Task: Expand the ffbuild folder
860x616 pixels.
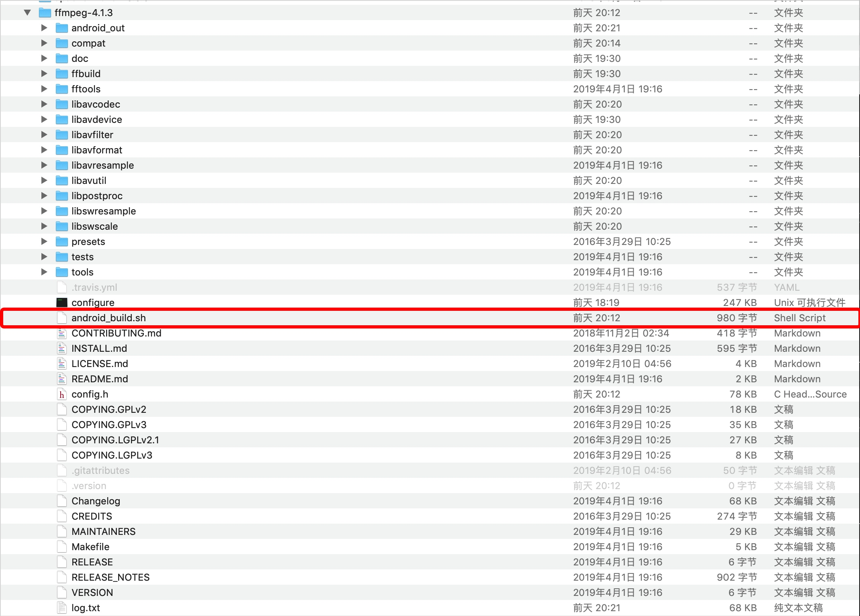Action: pos(44,73)
